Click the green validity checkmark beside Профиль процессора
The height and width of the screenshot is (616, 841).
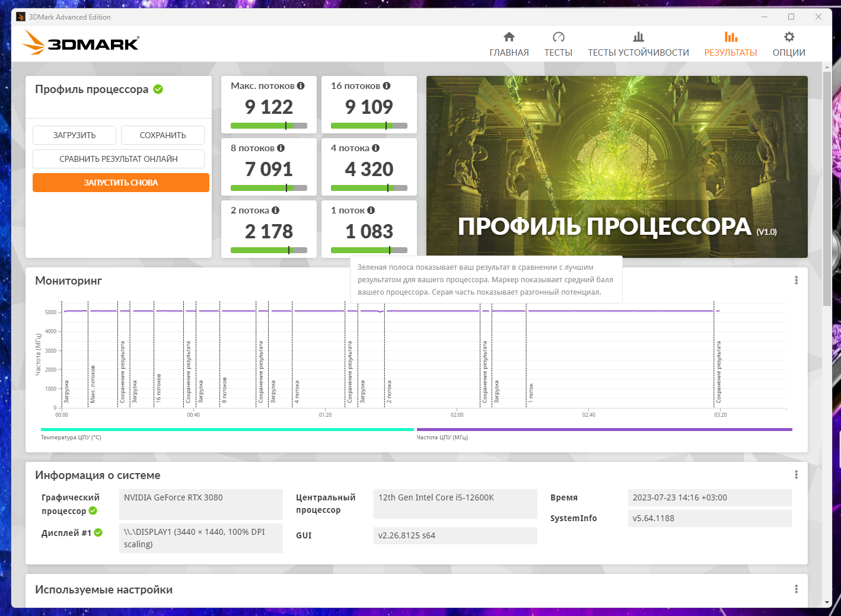[x=158, y=89]
